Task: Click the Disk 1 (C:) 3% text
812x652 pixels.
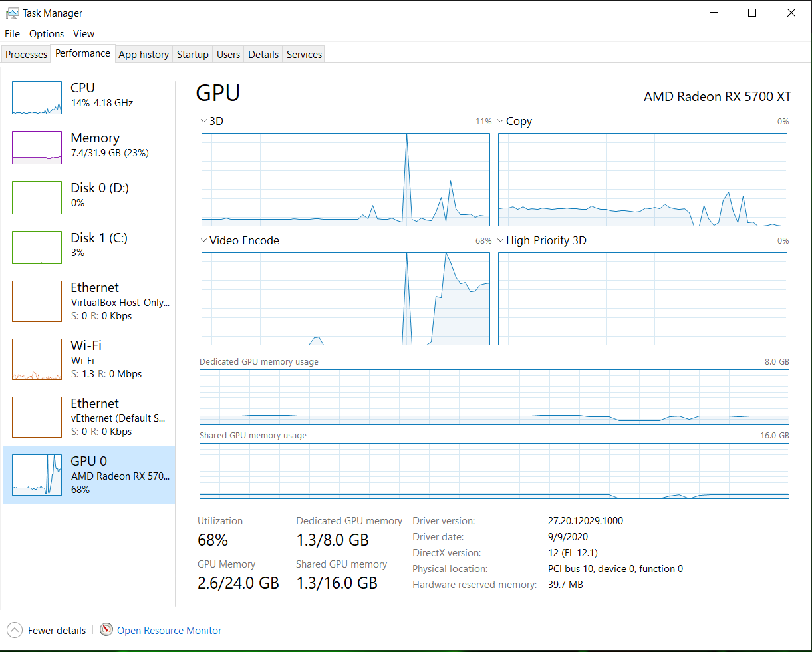Action: [78, 253]
